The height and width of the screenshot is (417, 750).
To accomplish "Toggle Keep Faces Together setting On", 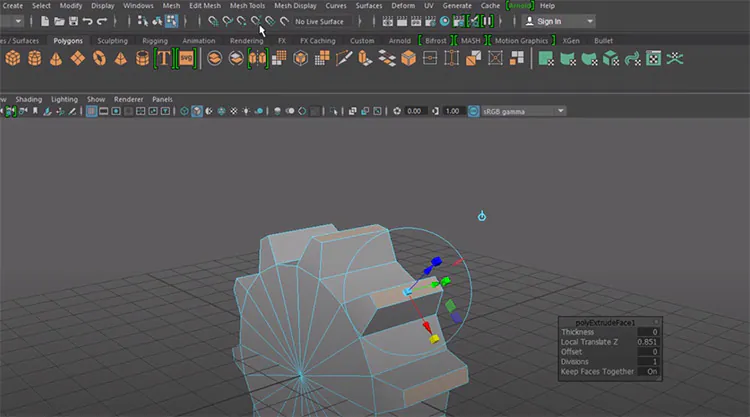I will click(x=652, y=372).
